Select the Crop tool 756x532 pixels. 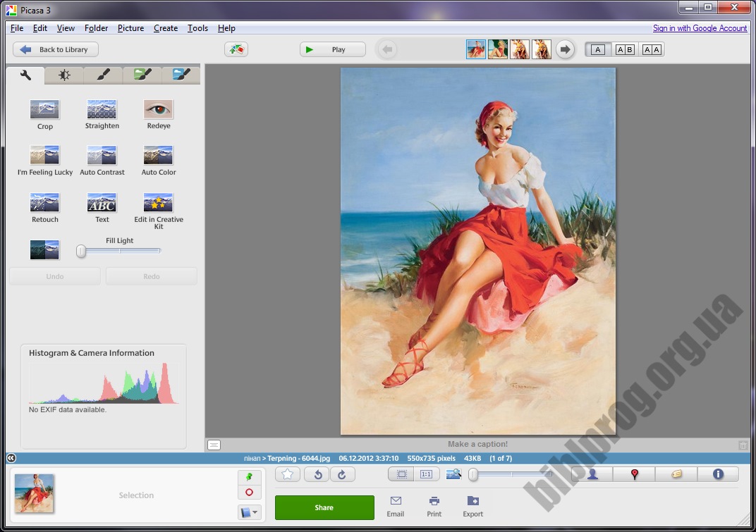45,110
